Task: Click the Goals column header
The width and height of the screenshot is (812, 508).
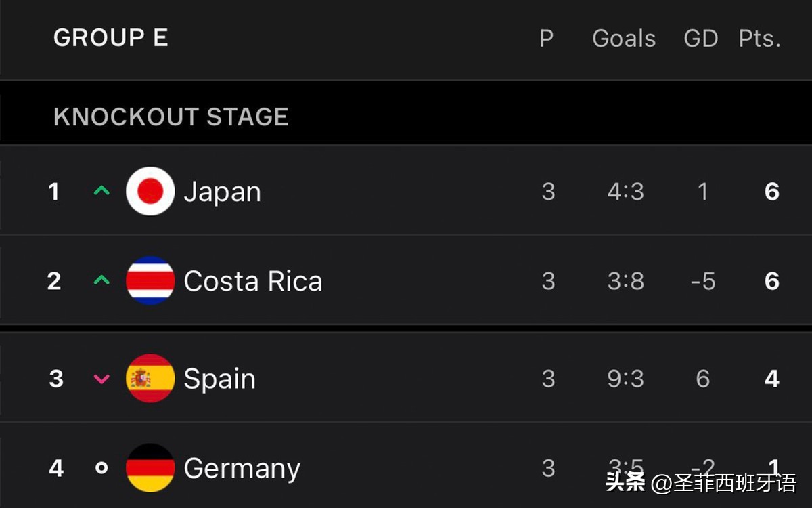Action: [624, 39]
